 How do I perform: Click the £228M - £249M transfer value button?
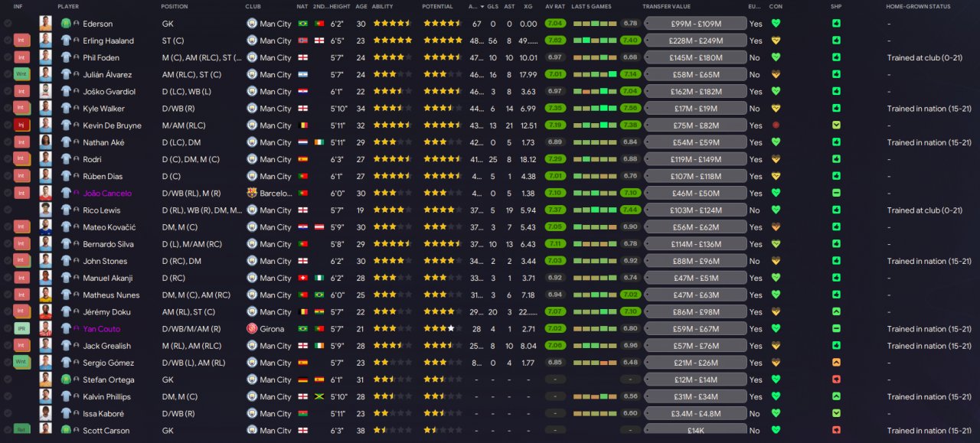coord(696,41)
